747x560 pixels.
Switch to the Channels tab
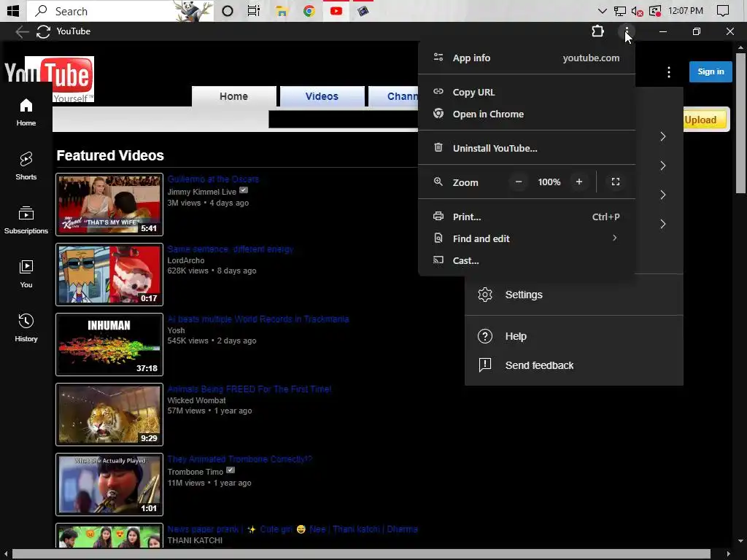point(394,96)
